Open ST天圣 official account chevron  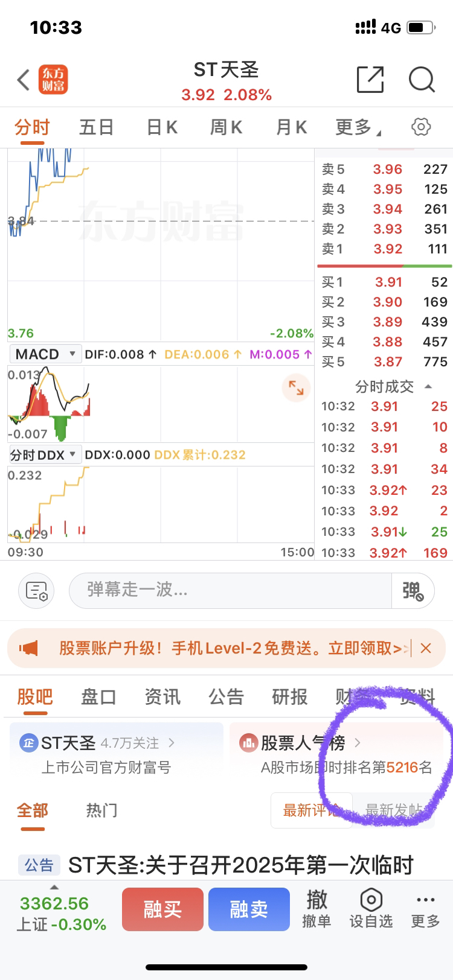coord(172,743)
